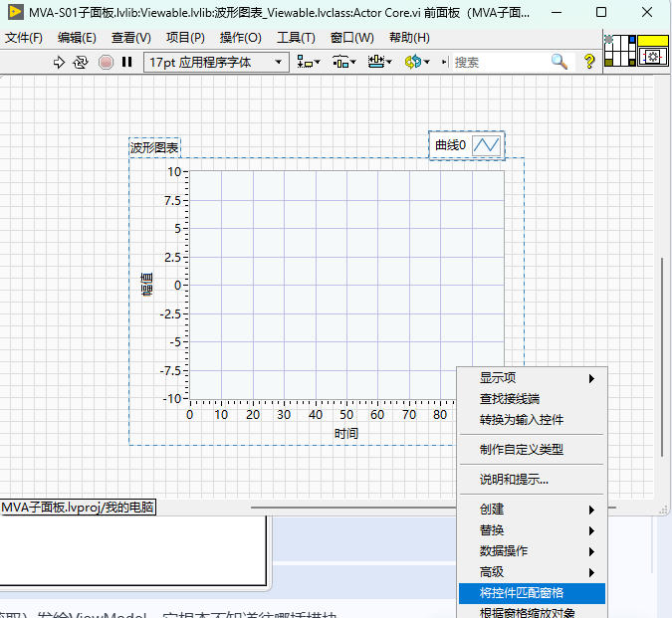Click the LabVIEW icon in title bar
The width and height of the screenshot is (672, 618).
click(16, 12)
